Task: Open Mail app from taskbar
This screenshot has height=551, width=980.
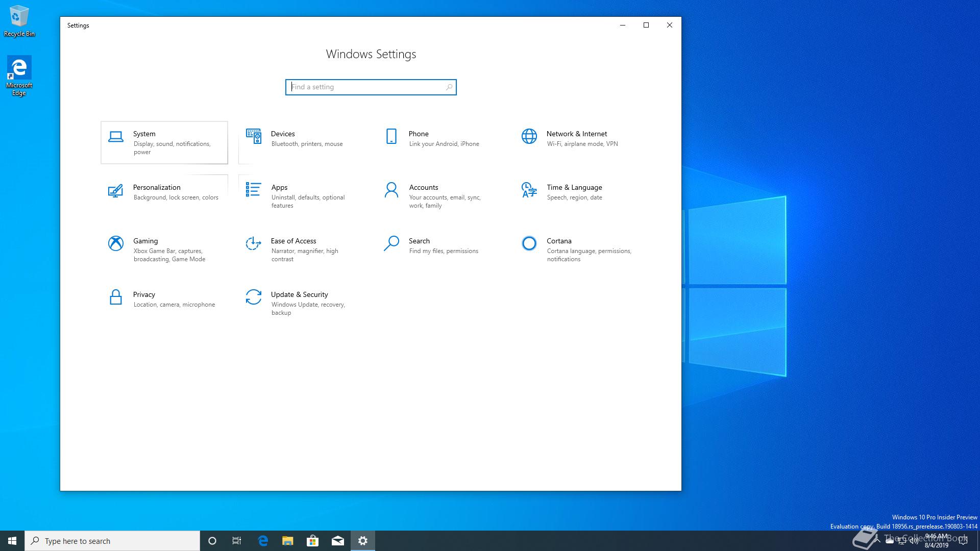Action: (337, 541)
